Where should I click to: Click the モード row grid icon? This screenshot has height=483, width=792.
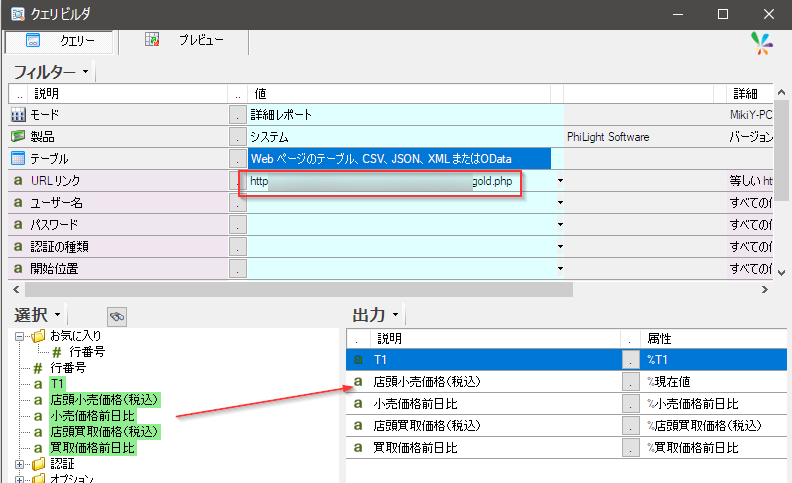(18, 115)
